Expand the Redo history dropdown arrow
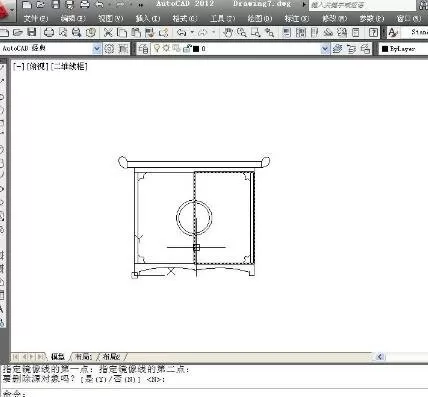 point(213,32)
